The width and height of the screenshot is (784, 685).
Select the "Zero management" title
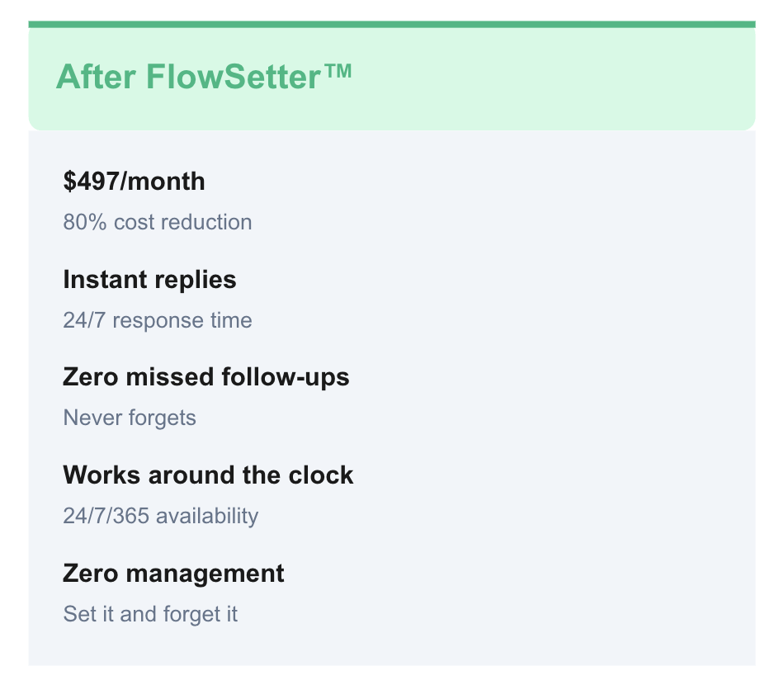(173, 574)
